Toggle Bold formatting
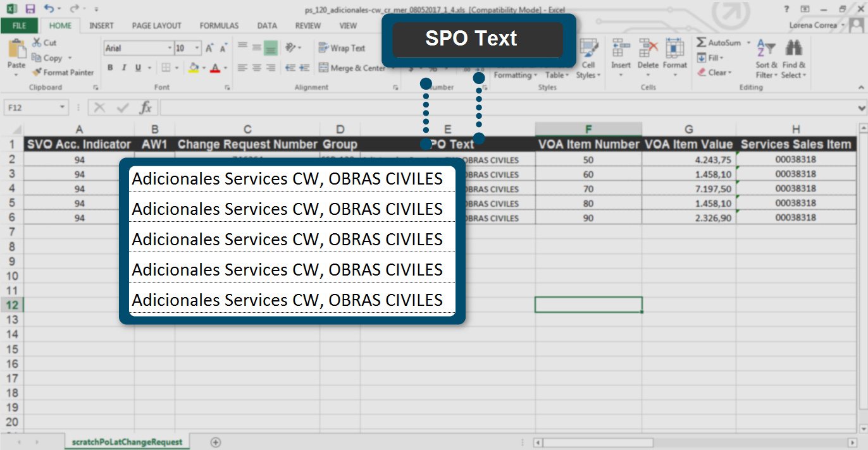 point(110,68)
